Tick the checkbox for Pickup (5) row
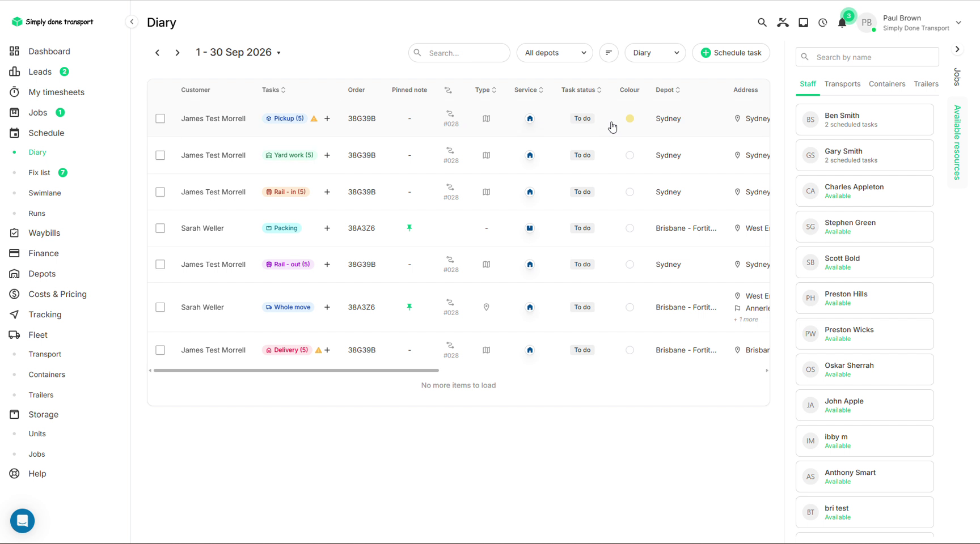 [x=160, y=118]
